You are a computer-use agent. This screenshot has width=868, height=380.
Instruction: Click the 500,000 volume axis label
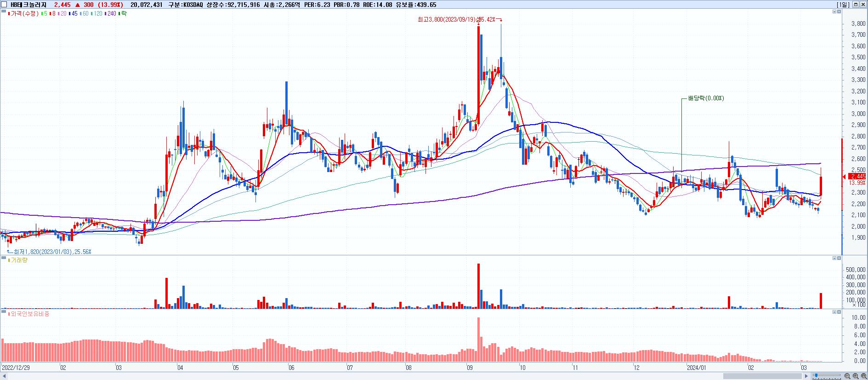coord(856,270)
